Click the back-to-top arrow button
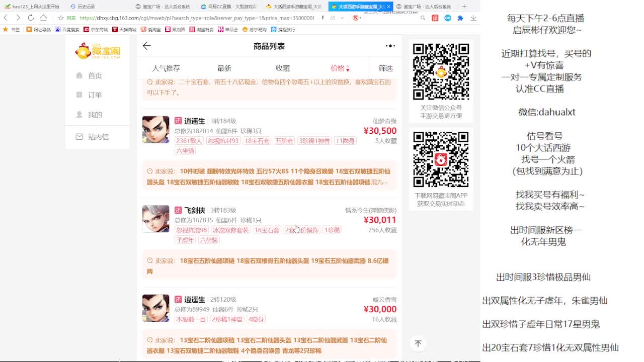The width and height of the screenshot is (644, 362). tap(418, 343)
